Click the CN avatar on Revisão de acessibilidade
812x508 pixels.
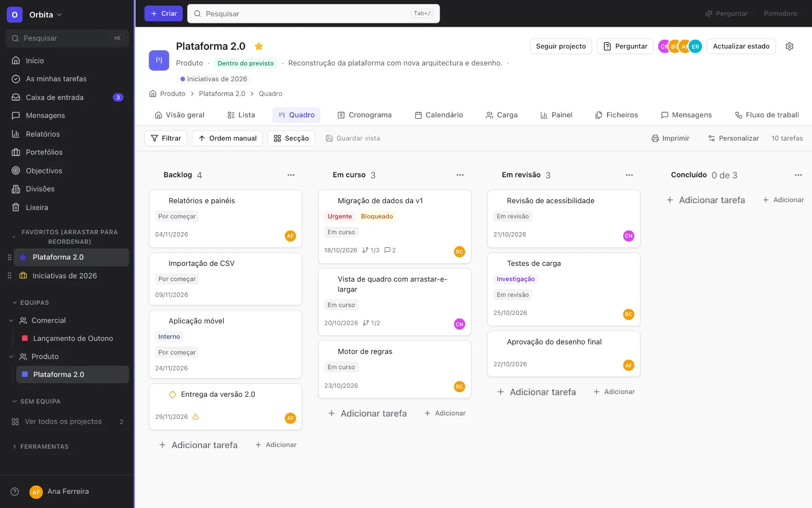point(629,236)
